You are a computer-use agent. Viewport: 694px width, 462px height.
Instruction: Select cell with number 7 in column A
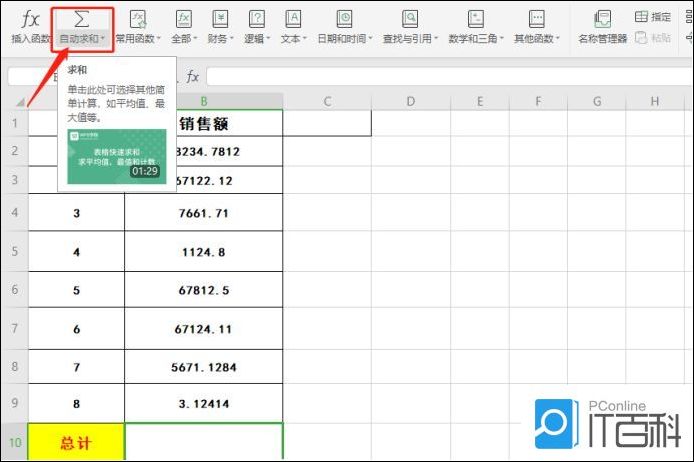tap(76, 367)
